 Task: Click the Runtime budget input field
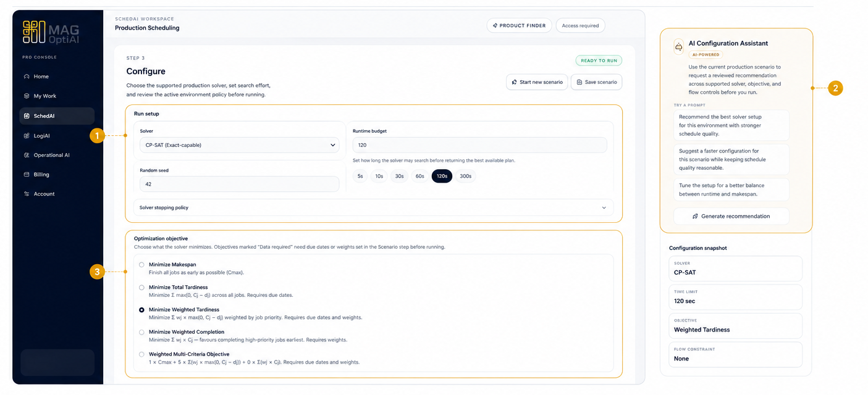(480, 145)
